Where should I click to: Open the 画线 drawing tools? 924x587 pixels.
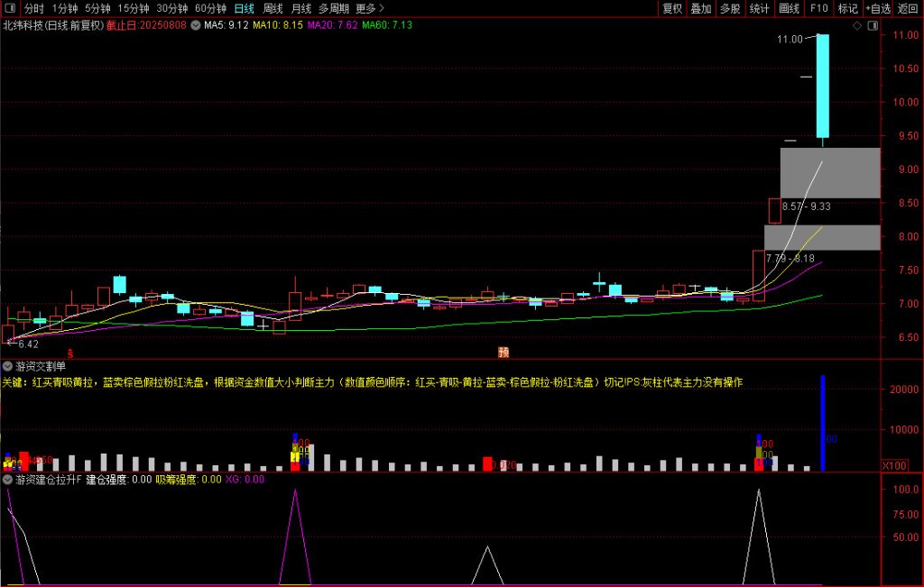tap(789, 8)
